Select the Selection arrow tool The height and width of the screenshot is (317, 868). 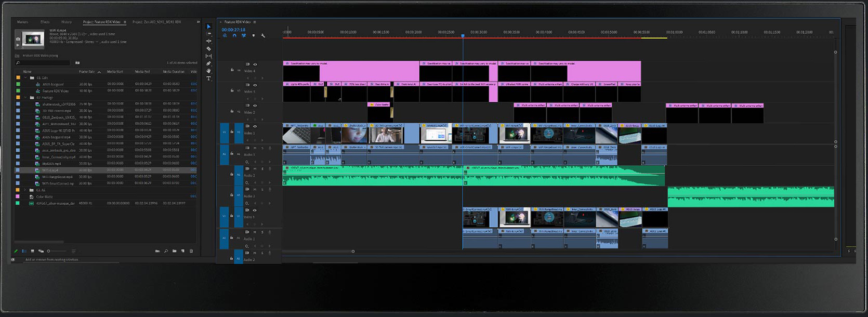208,27
